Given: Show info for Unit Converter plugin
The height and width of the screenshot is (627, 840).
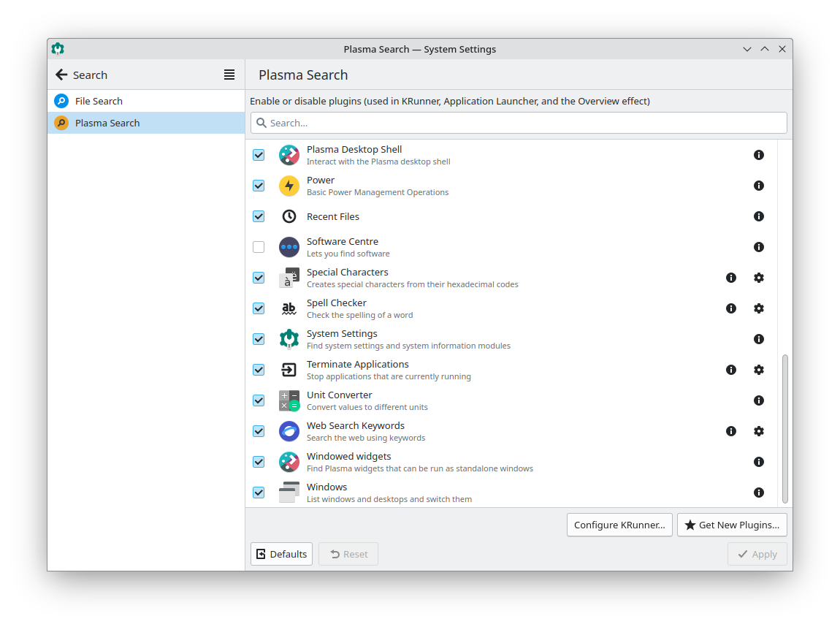Looking at the screenshot, I should (759, 400).
